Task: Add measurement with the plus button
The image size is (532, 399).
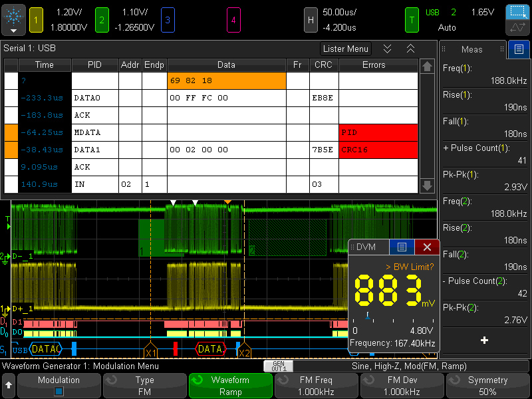Action: [484, 340]
